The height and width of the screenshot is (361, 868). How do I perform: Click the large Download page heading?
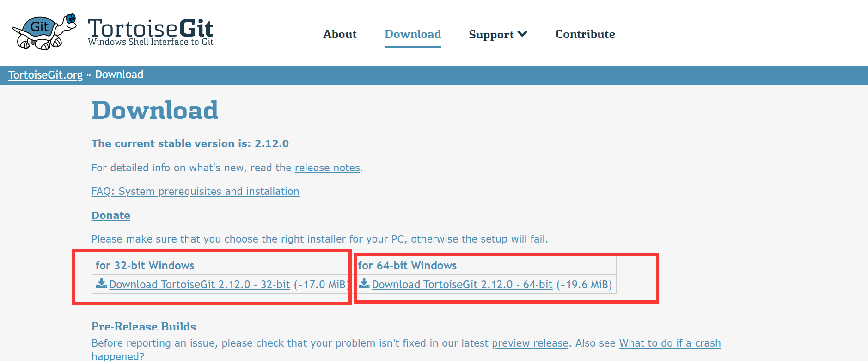155,110
